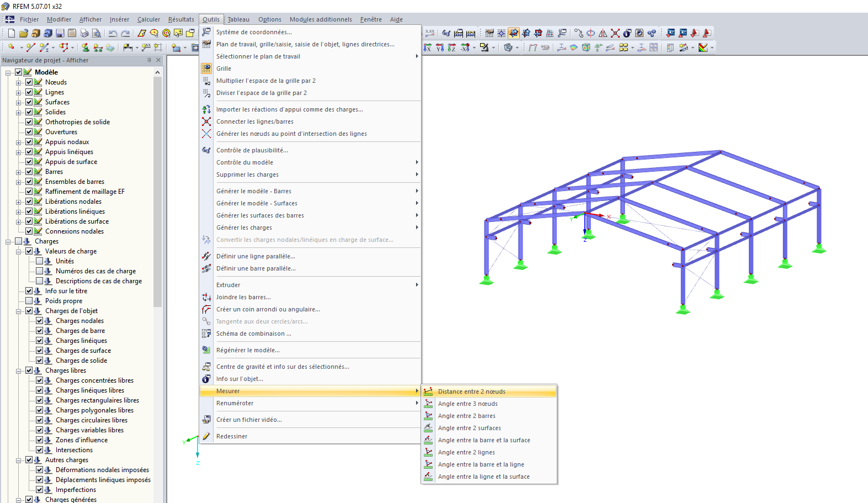Screen dimensions: 868x503
Task: Open Renuméroter submenu
Action: 310,403
